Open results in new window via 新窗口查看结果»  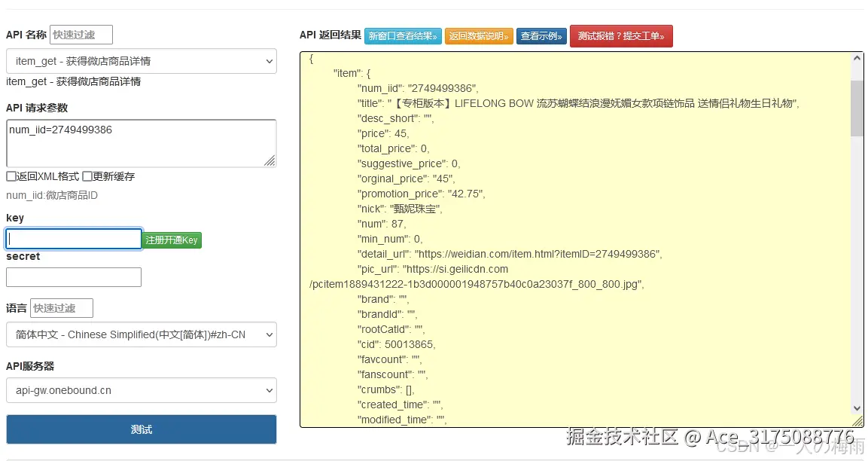(403, 35)
